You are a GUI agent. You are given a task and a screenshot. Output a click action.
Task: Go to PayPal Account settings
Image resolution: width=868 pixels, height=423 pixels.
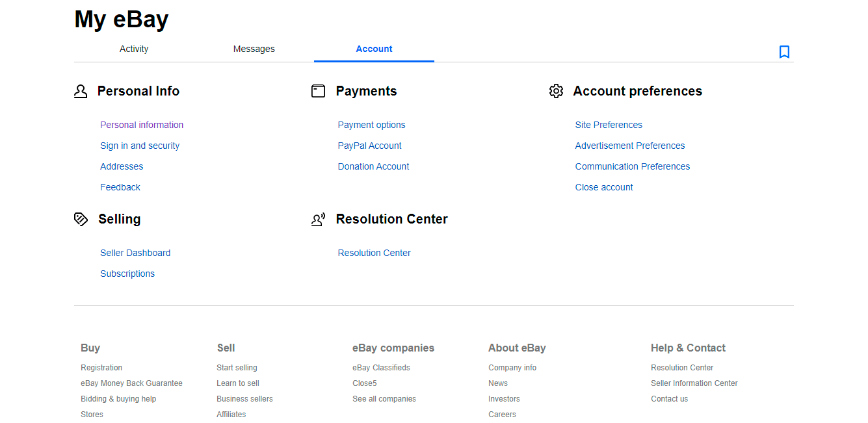(369, 146)
